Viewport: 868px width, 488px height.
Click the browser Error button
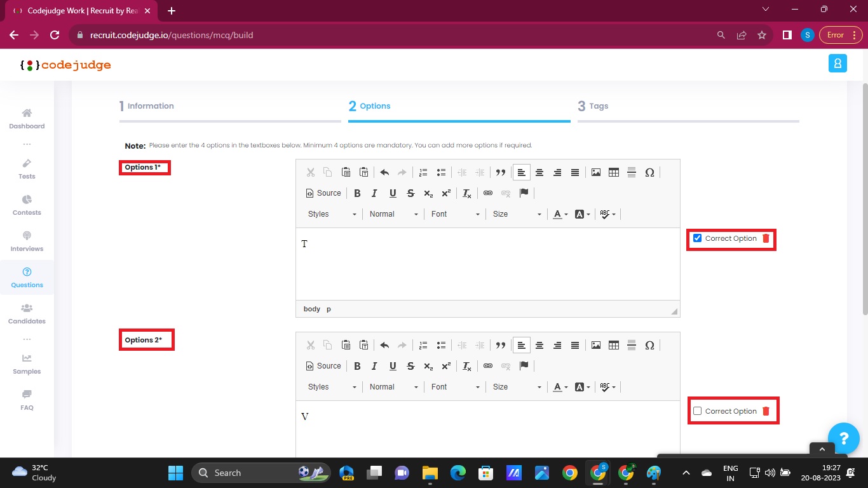click(840, 35)
